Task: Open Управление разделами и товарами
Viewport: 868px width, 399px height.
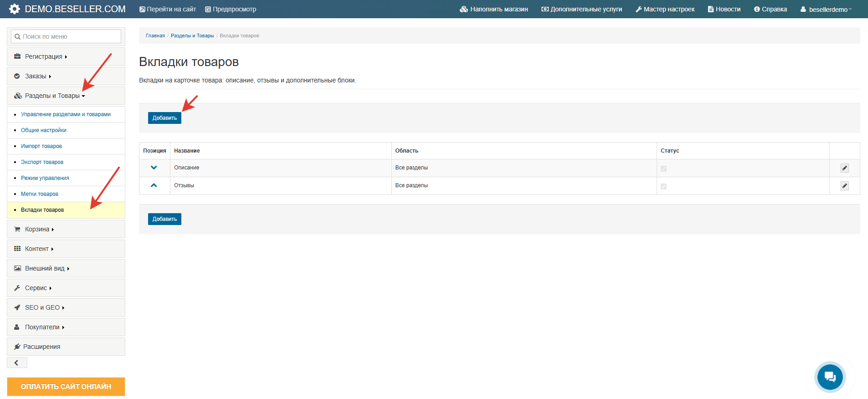Action: pyautogui.click(x=66, y=114)
